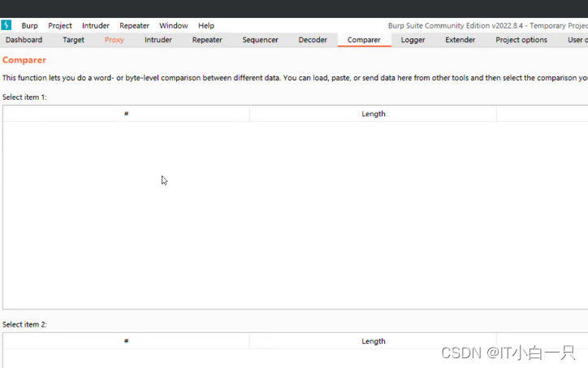588x368 pixels.
Task: Switch to the Logger tab
Action: (413, 40)
